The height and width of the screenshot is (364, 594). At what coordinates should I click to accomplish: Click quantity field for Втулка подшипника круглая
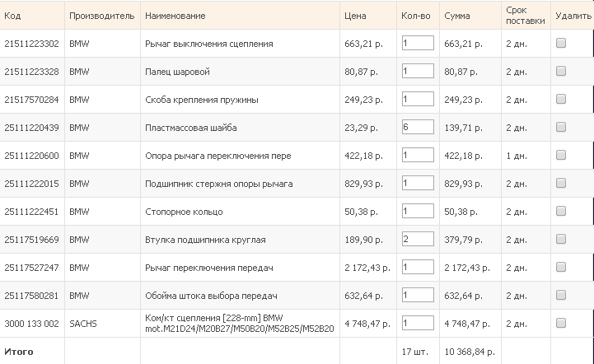point(418,240)
